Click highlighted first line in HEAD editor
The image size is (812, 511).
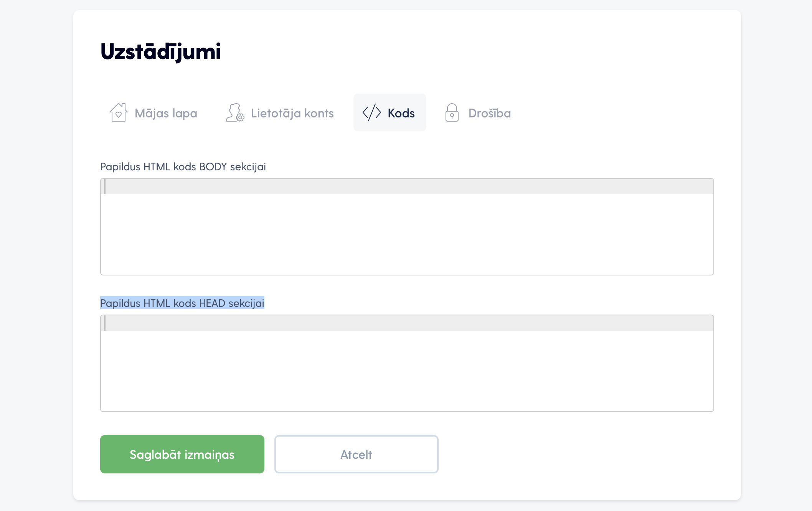click(x=409, y=323)
